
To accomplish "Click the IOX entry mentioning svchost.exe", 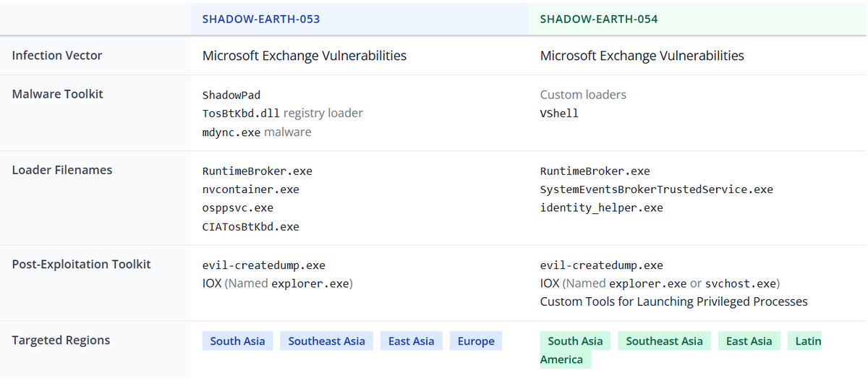I will (660, 283).
